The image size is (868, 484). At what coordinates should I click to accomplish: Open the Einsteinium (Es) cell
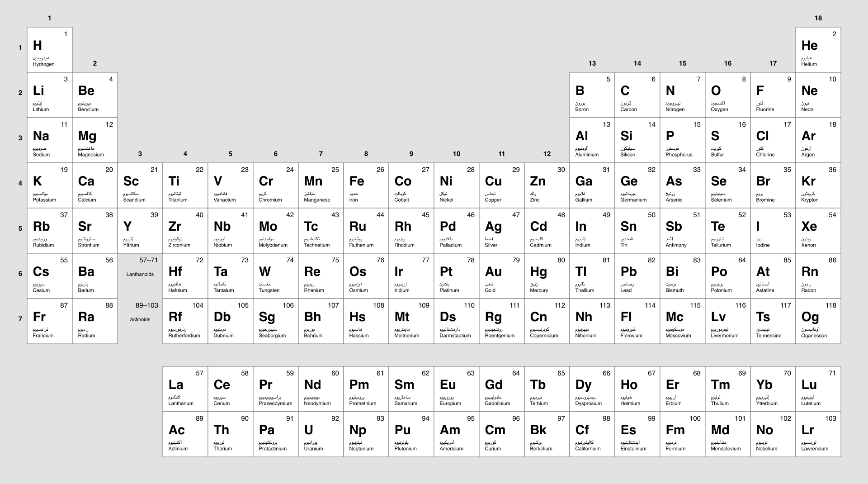pos(637,434)
